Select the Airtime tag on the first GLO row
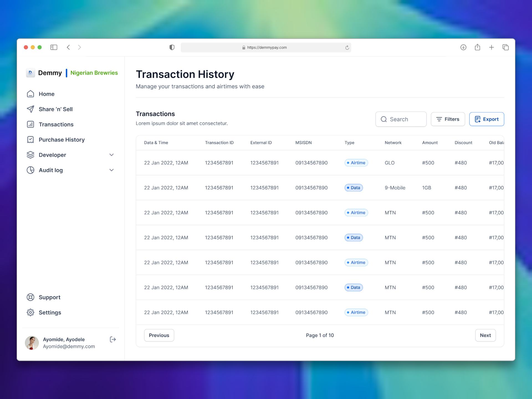 point(356,163)
